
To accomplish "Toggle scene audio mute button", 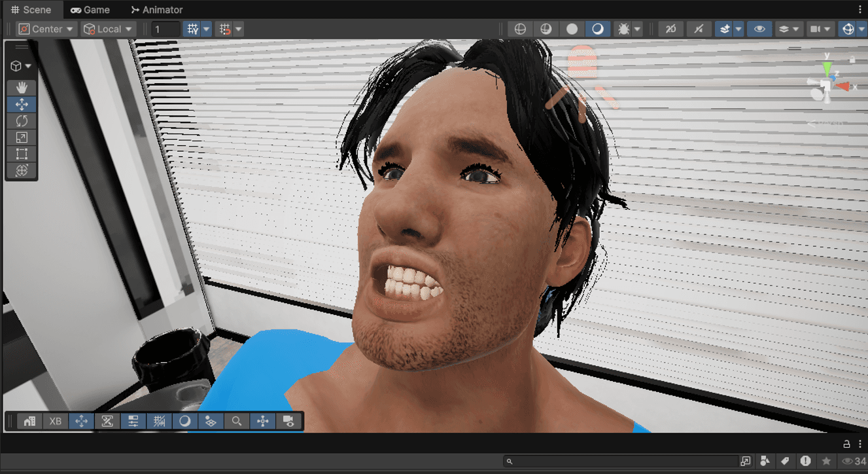I will click(x=699, y=29).
